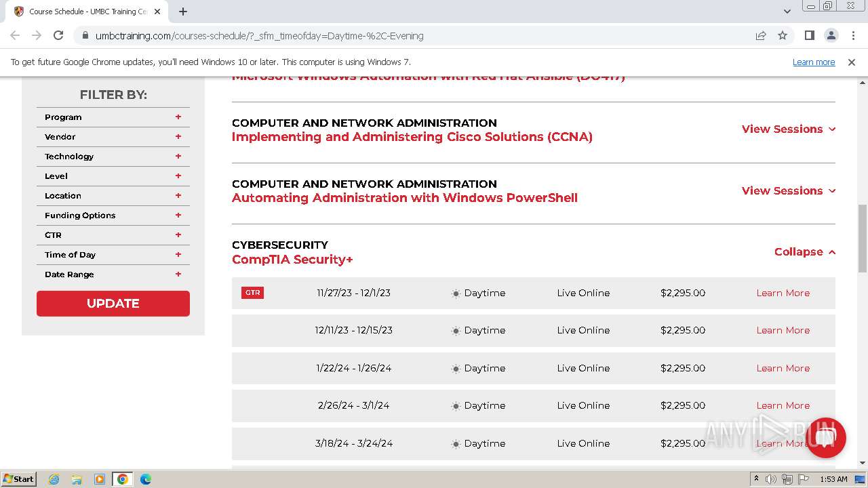Click the 3/18/24 - 3/24/24 date text
The height and width of the screenshot is (488, 868).
tap(354, 443)
